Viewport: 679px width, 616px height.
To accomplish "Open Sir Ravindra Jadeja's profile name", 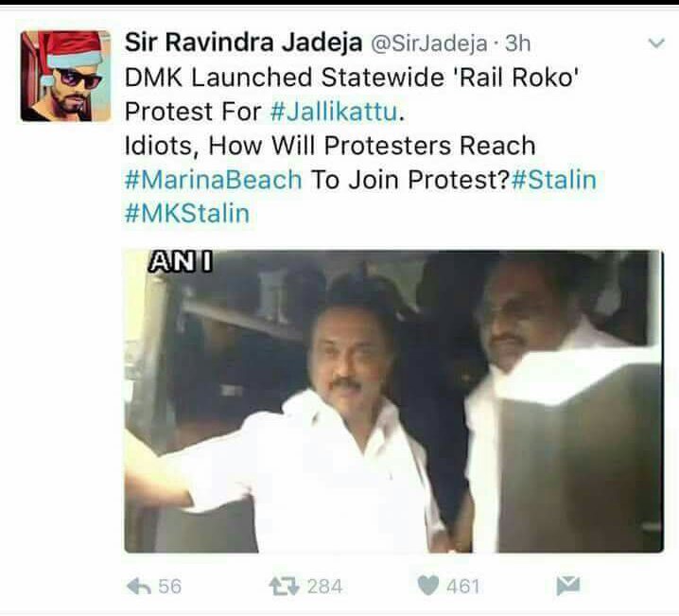I will point(243,43).
